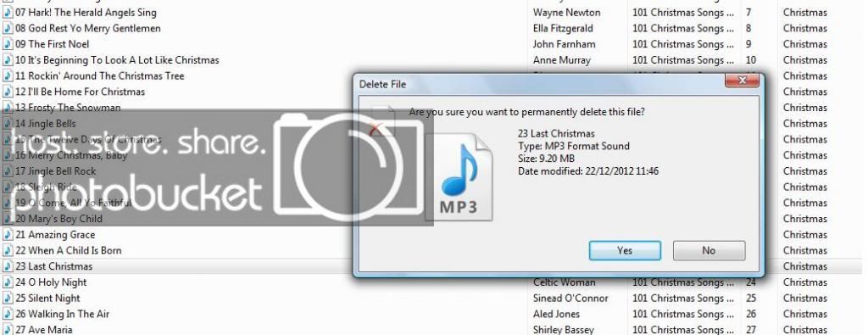Click music icon beside 11 Rockin' Around The Christmas Tree
Image resolution: width=868 pixels, height=335 pixels.
(8, 75)
